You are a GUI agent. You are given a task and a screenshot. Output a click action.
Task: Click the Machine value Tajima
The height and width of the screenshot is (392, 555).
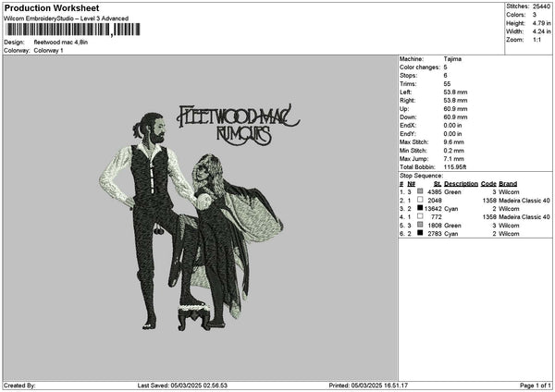coord(452,59)
